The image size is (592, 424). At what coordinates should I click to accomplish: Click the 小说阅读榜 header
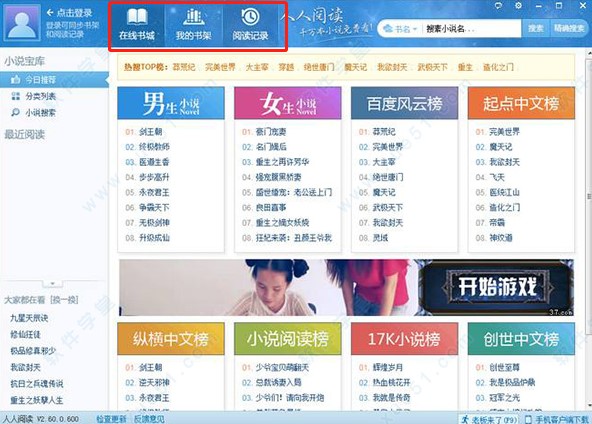click(288, 339)
